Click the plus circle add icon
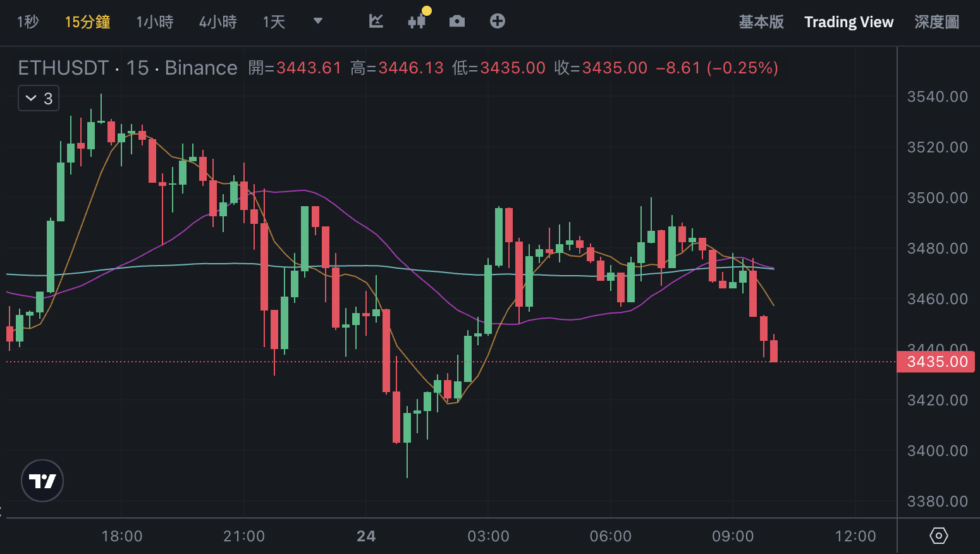 [x=498, y=22]
